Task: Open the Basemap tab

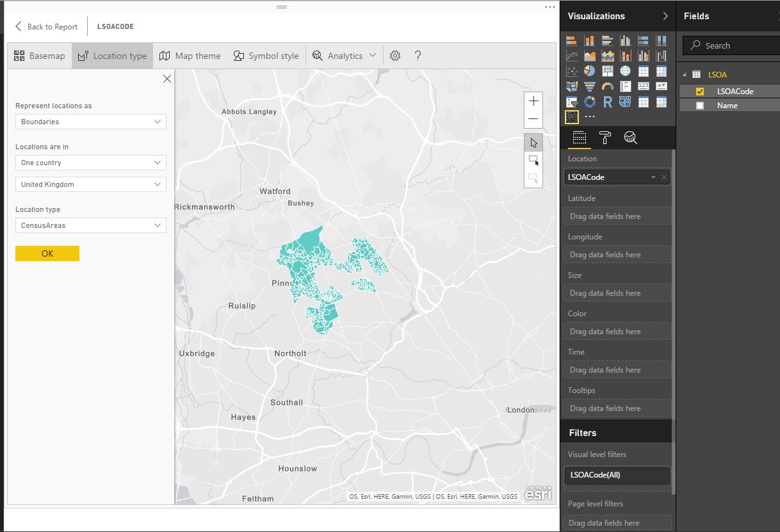Action: 40,56
